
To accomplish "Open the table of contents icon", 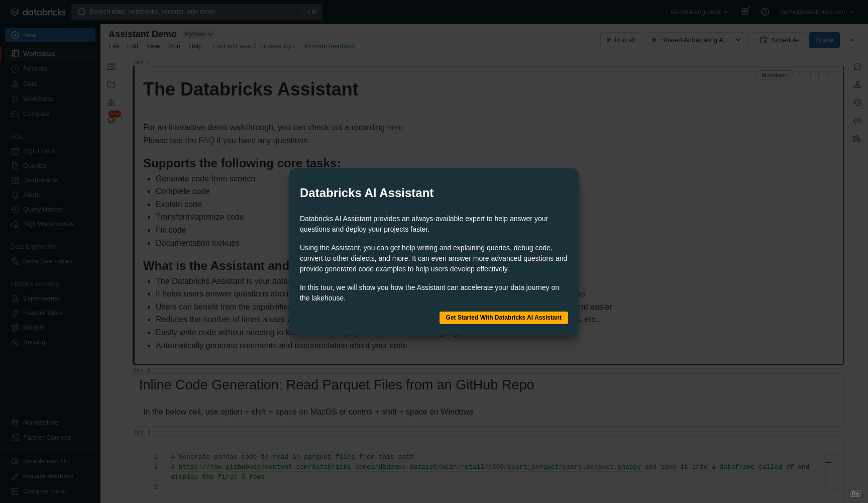I will tap(111, 66).
